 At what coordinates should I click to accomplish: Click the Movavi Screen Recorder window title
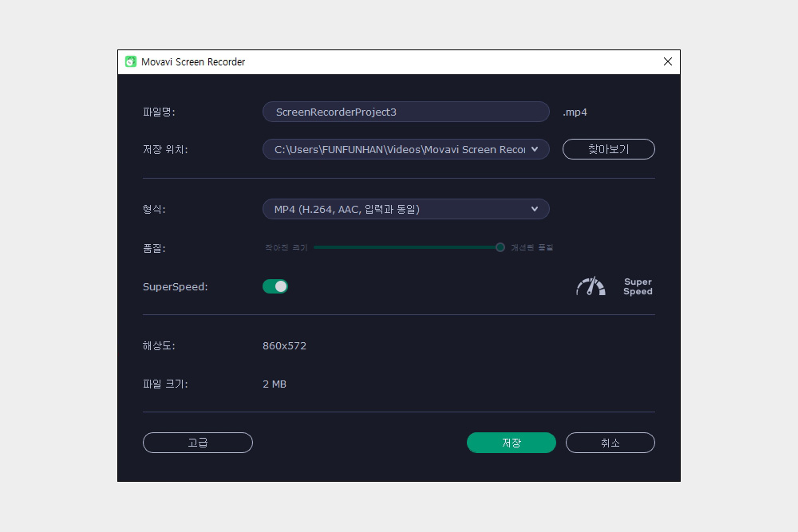(193, 62)
